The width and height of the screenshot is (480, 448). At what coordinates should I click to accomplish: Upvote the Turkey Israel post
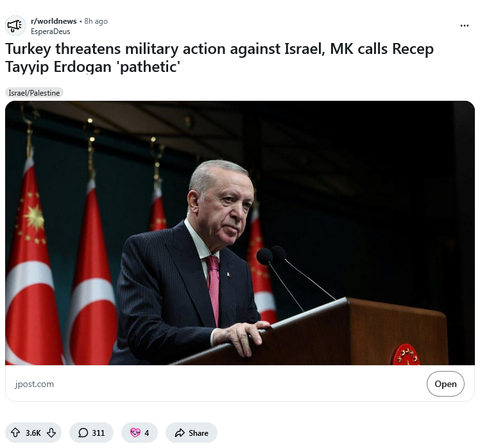[x=15, y=433]
